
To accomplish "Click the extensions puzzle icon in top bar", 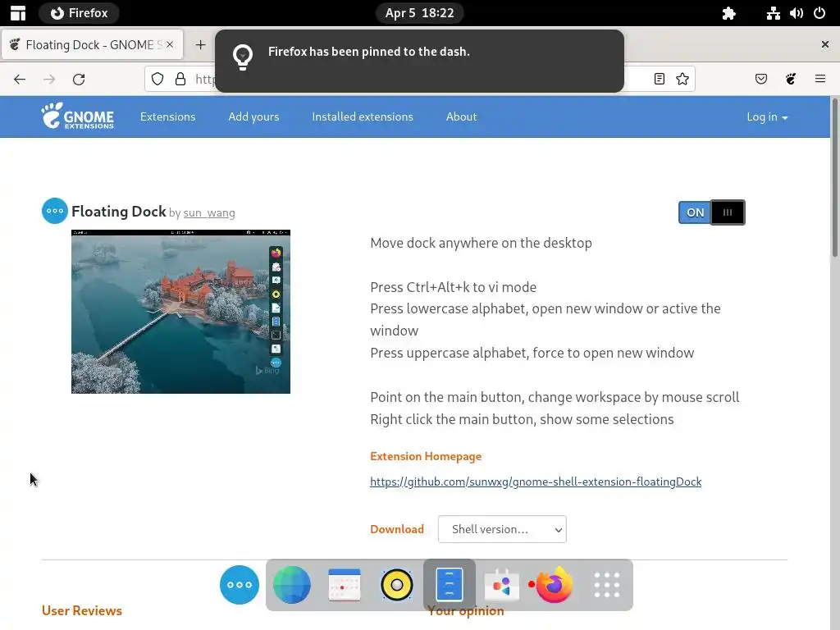I will 728,13.
